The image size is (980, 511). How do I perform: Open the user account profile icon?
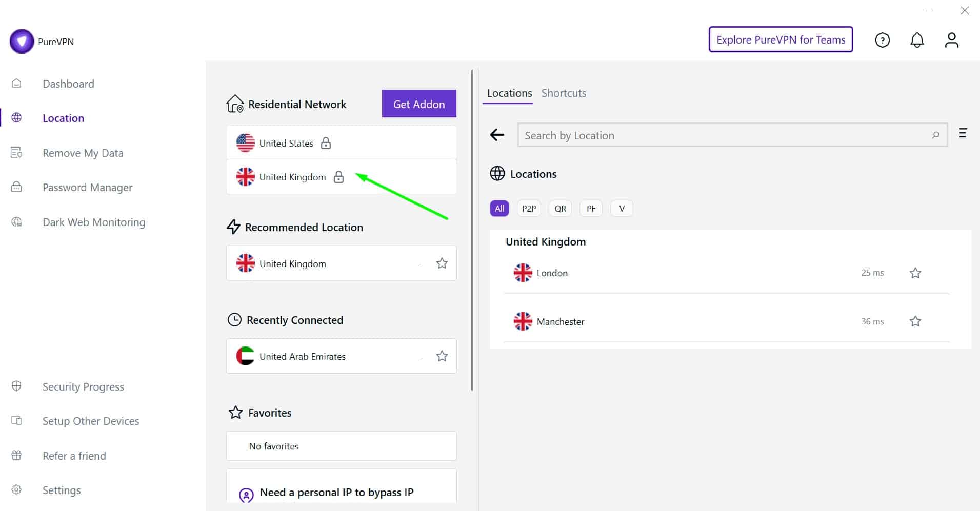(x=952, y=40)
